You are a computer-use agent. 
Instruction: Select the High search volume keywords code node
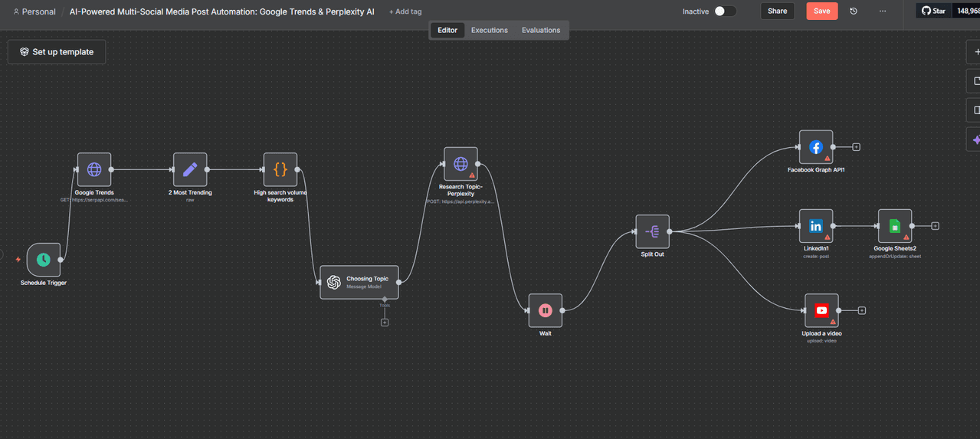[280, 169]
